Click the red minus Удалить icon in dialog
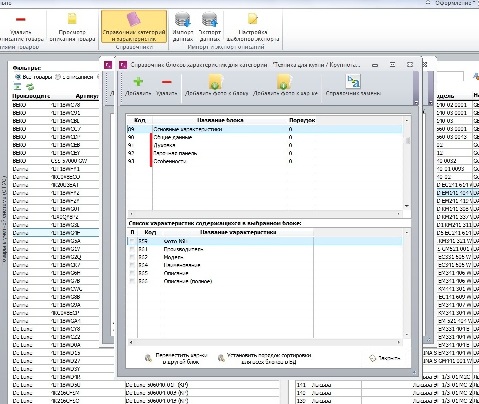Viewport: 479px width, 404px height. (x=166, y=82)
